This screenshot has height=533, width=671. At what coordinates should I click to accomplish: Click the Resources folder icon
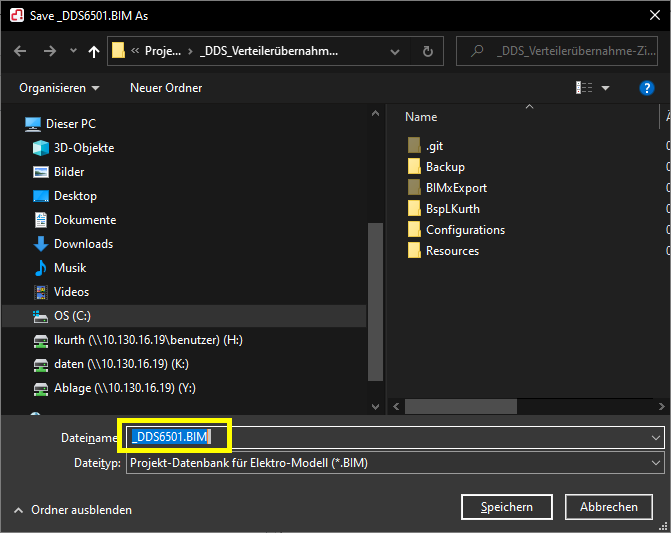(x=414, y=250)
